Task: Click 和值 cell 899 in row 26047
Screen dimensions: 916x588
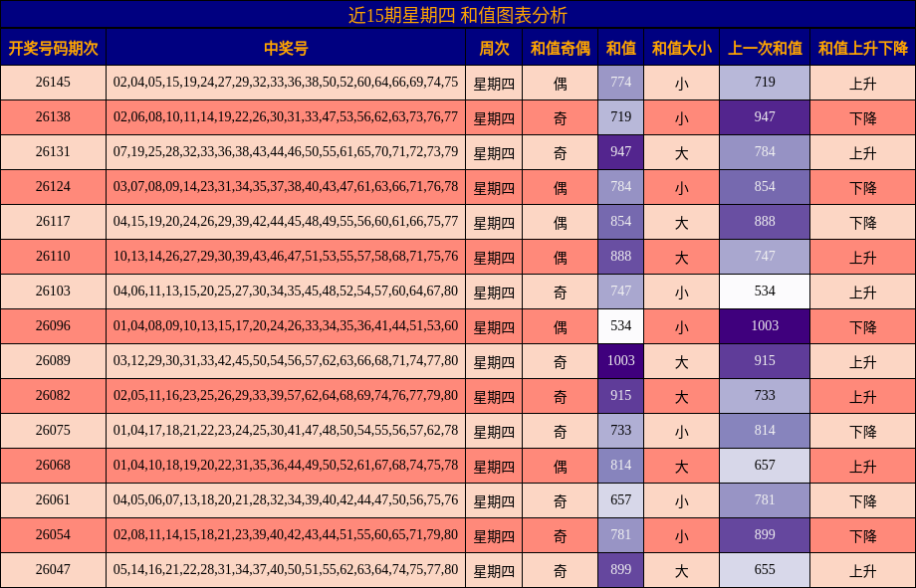Action: 620,569
